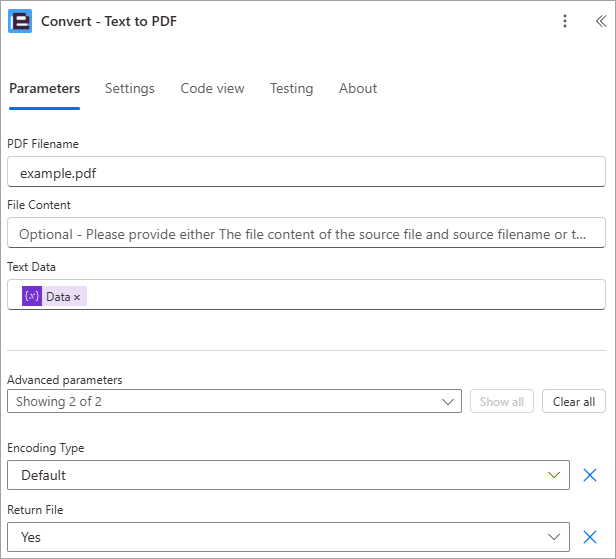Remove the Encoding Type parameter with X
The image size is (616, 559).
point(590,475)
